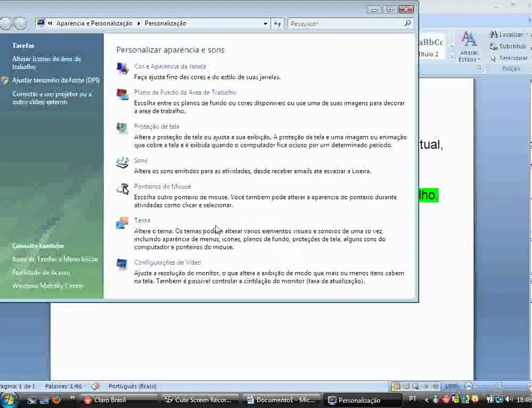Click Show Desktop icon in quick launch

pos(32,400)
